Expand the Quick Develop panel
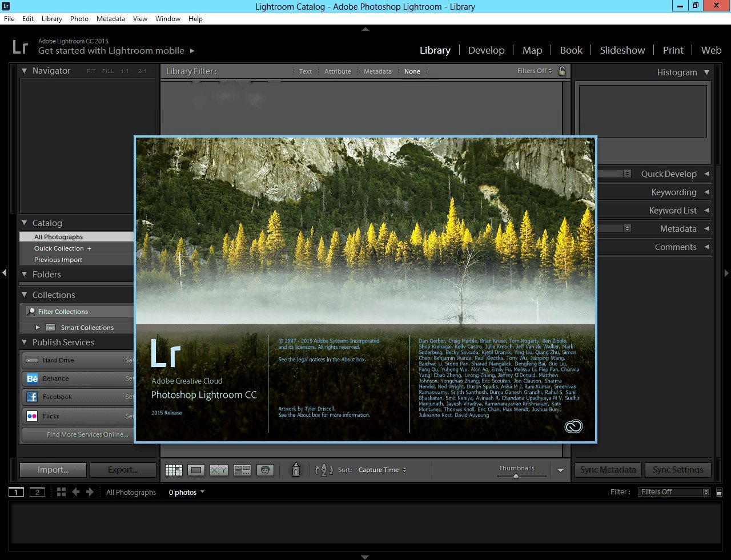This screenshot has width=731, height=560. pyautogui.click(x=706, y=174)
